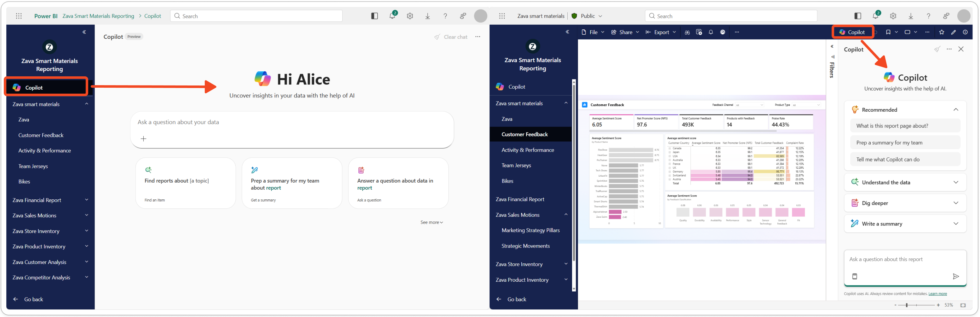Open the Export dropdown in report toolbar
The image size is (980, 317).
pos(661,32)
